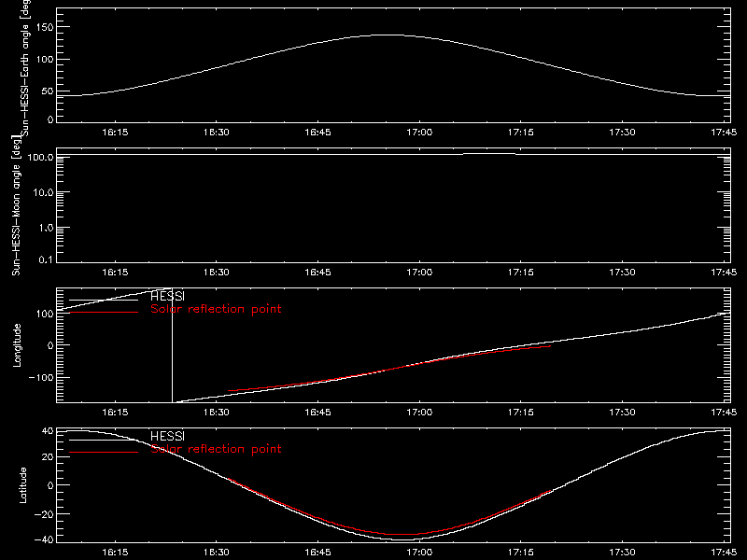Viewport: 747px width, 560px height.
Task: Click the 10.0 tick label on Moon angle plot
Action: (43, 192)
